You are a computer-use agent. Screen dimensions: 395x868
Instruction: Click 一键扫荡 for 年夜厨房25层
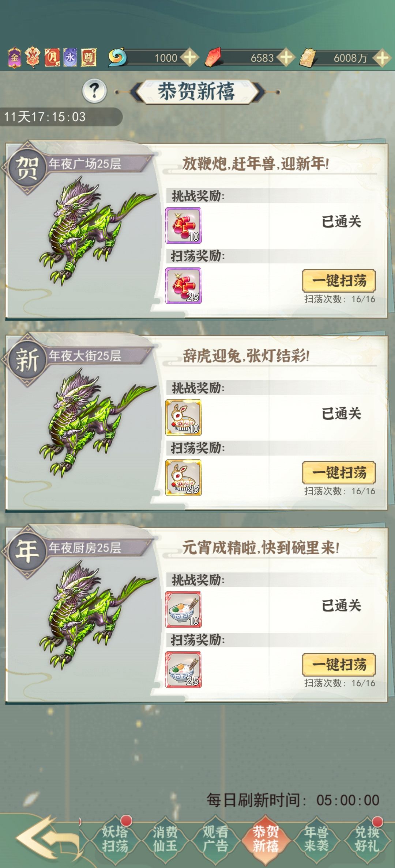(x=339, y=665)
